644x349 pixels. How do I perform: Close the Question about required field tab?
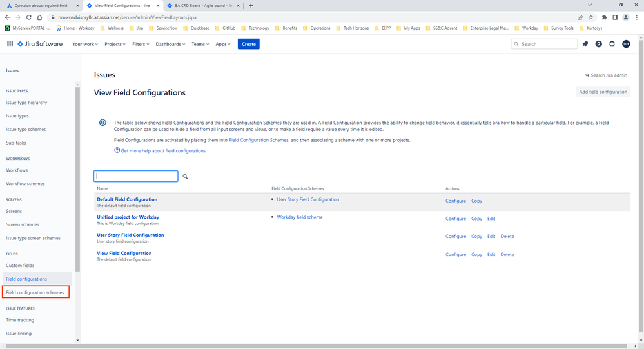pos(77,6)
